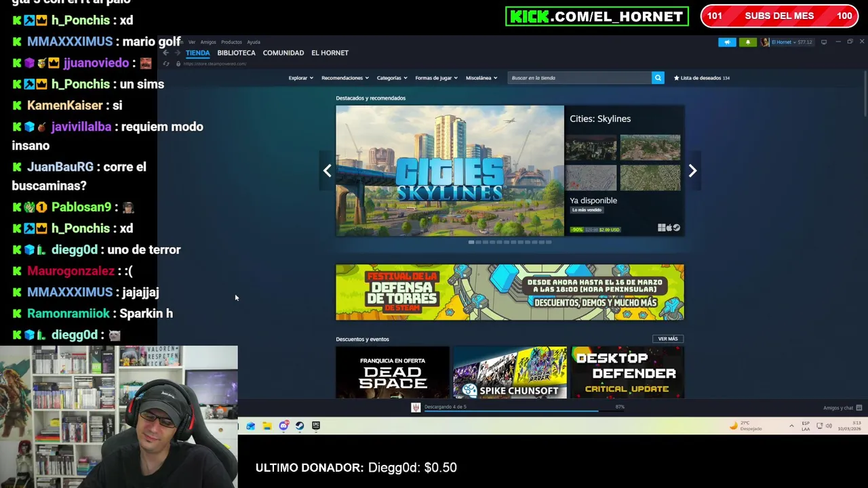868x488 pixels.
Task: Open the Formas de jugar dropdown
Action: (x=436, y=78)
